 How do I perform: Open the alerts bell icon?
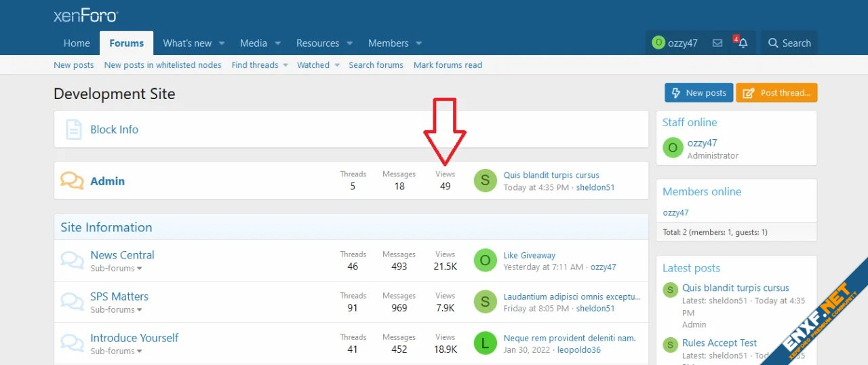click(x=743, y=43)
